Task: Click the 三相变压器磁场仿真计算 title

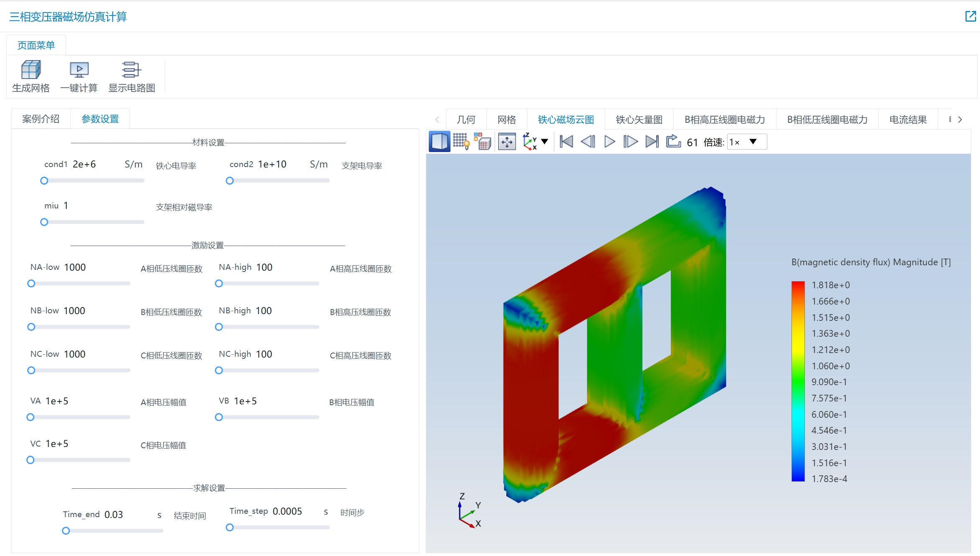Action: point(68,17)
